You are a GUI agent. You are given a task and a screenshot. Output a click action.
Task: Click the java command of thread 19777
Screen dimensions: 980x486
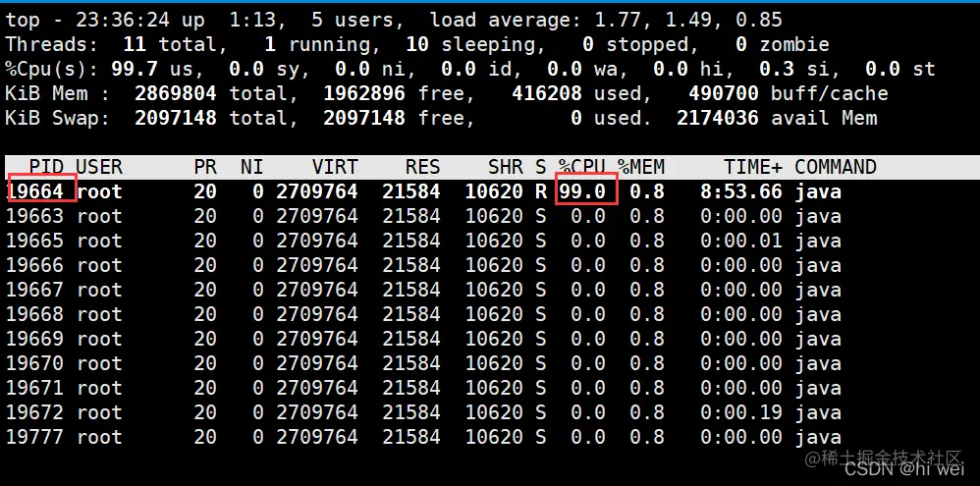point(818,437)
